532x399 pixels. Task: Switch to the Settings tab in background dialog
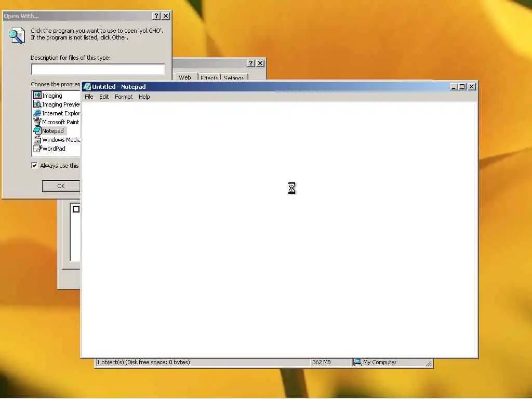pyautogui.click(x=234, y=78)
